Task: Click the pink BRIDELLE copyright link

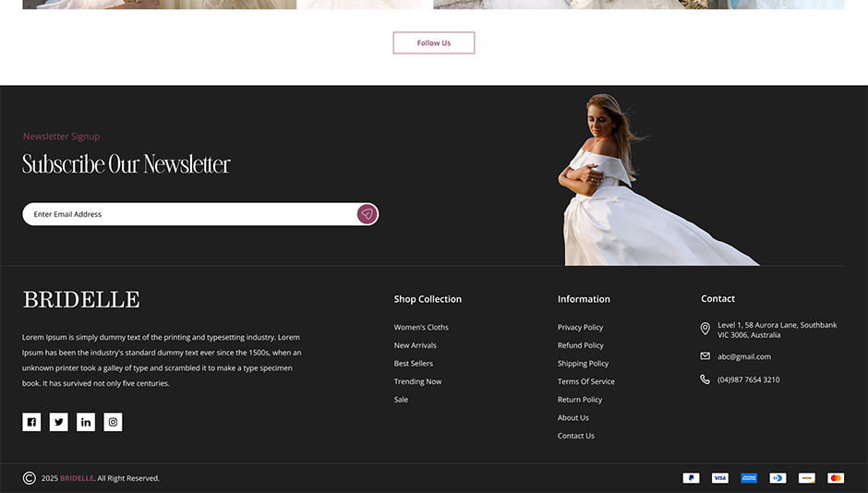Action: 77,478
